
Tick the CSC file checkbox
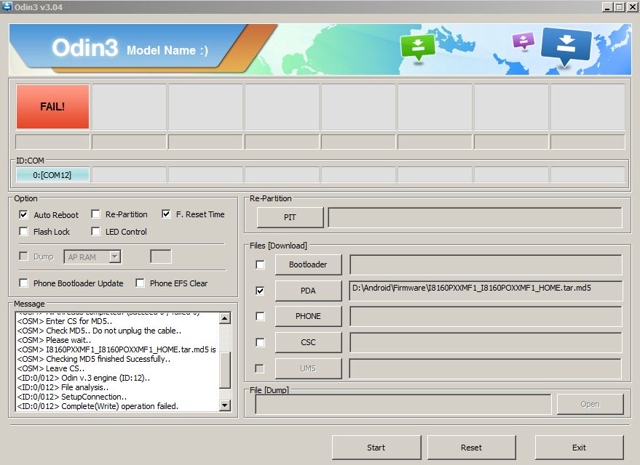pos(260,342)
